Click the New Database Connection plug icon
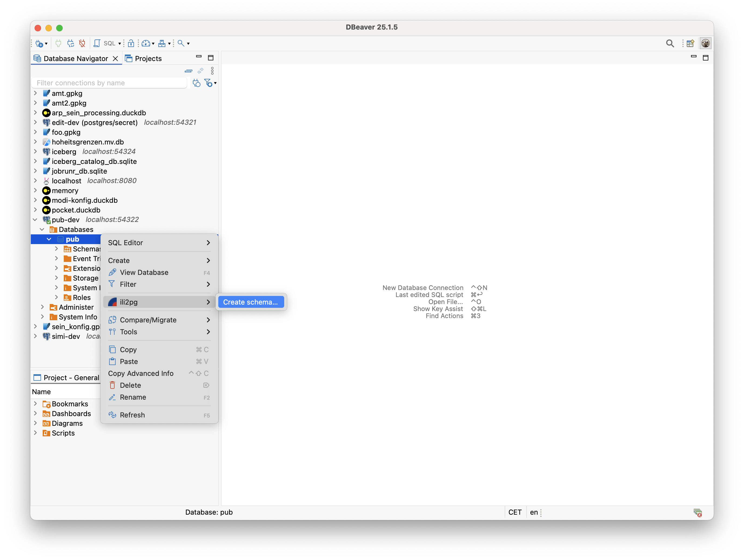Screen dimensions: 744x560 click(39, 43)
